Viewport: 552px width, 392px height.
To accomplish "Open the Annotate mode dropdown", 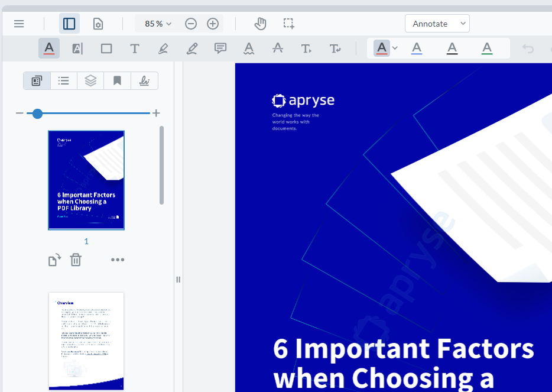I will (x=437, y=24).
